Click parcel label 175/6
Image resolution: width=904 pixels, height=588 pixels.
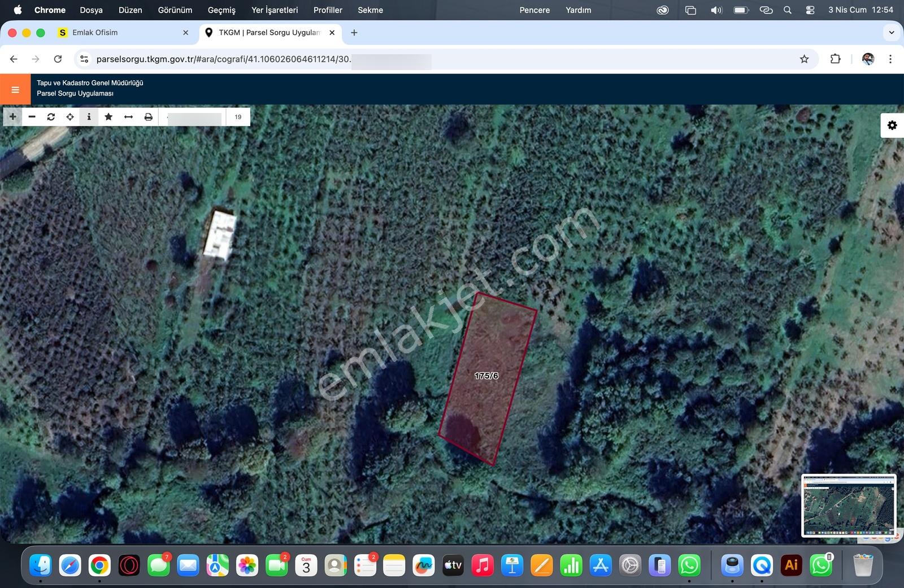click(x=486, y=376)
